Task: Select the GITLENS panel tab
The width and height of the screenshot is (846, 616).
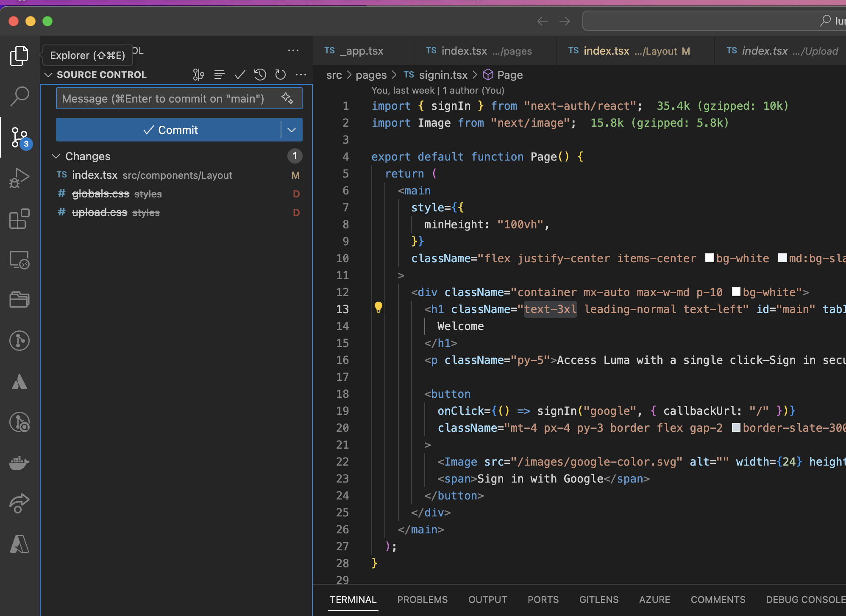Action: (599, 599)
